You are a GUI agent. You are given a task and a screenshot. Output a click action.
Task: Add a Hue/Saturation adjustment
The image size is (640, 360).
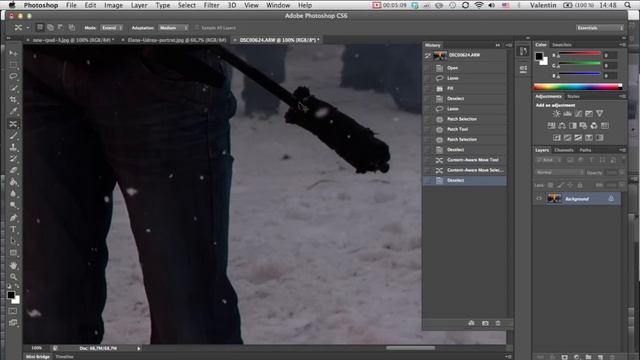(x=551, y=126)
